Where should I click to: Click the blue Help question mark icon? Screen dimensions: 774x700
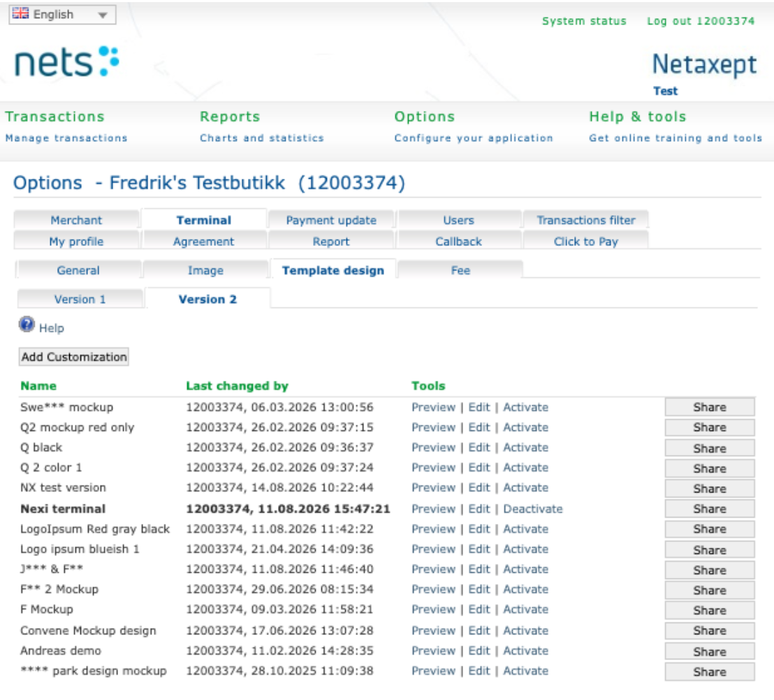27,325
